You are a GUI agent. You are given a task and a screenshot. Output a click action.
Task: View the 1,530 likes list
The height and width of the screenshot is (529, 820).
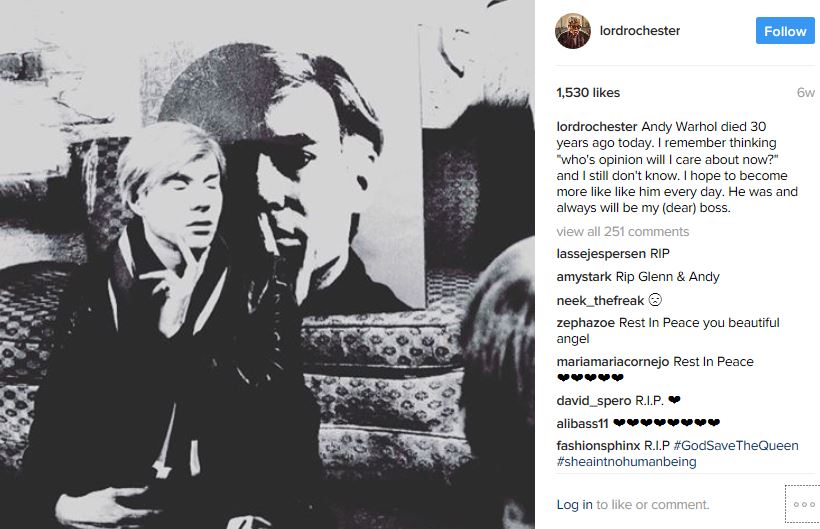[588, 93]
